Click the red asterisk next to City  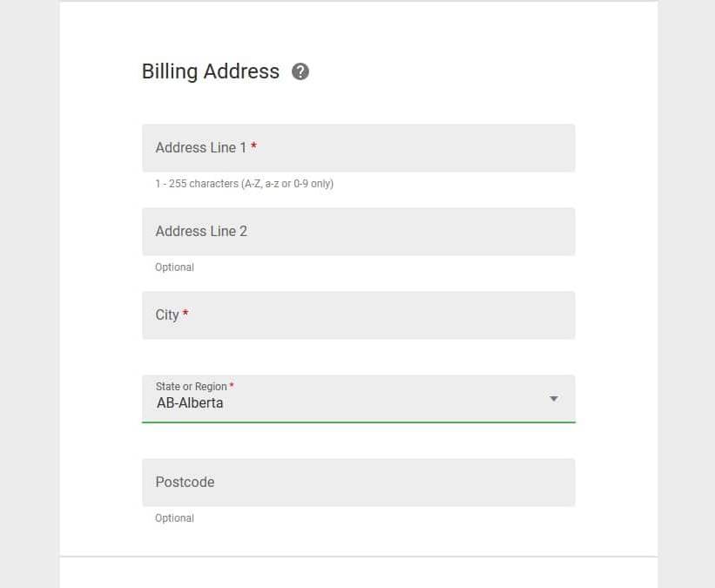185,313
